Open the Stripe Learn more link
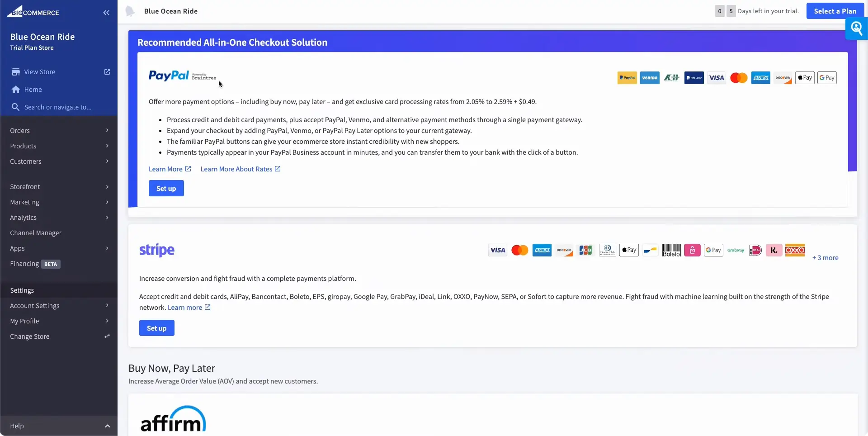 coord(189,308)
